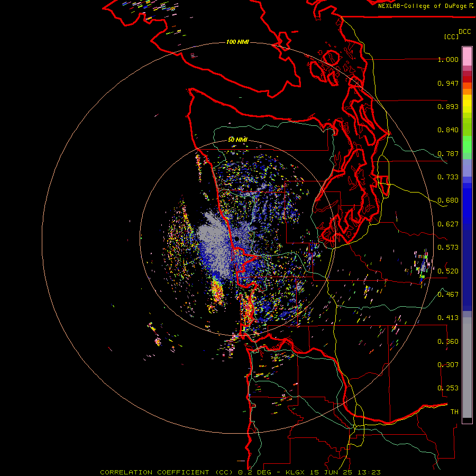Click the NEXLAB-College of DuPage label
The height and width of the screenshot is (476, 476).
click(425, 6)
